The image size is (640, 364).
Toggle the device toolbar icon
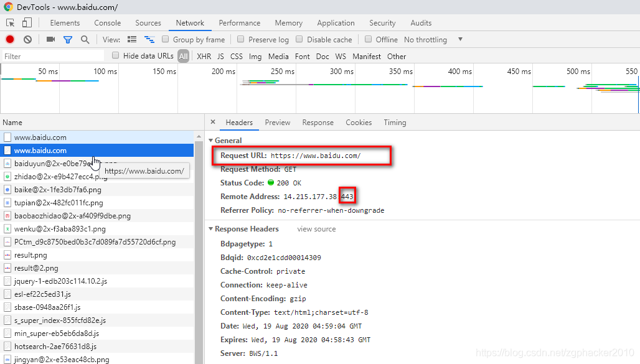[27, 22]
